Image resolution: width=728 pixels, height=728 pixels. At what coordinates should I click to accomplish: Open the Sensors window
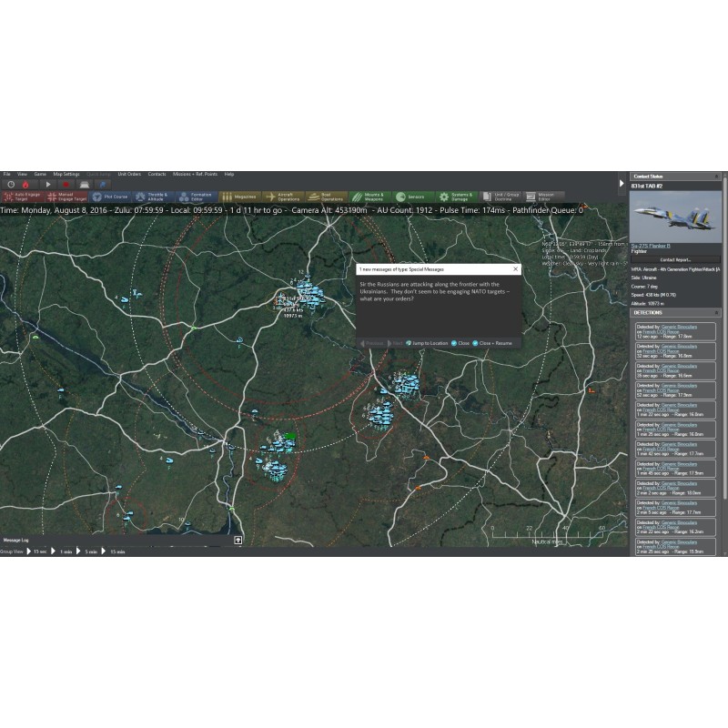click(412, 197)
